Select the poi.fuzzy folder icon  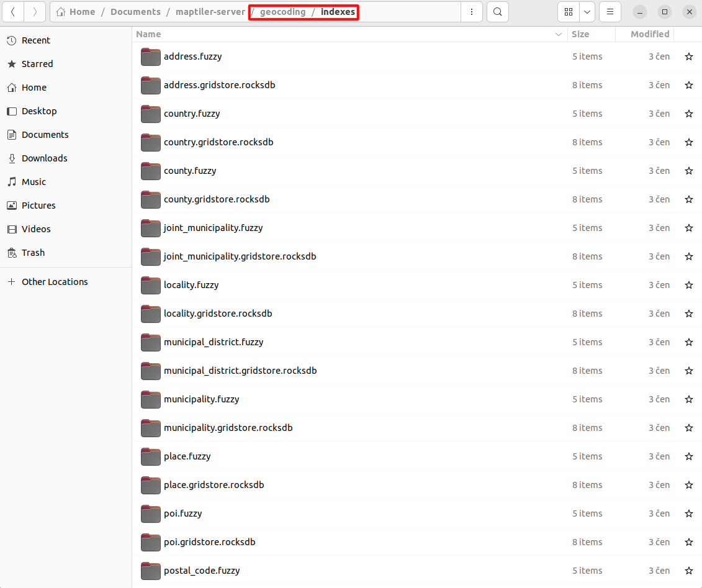click(150, 513)
